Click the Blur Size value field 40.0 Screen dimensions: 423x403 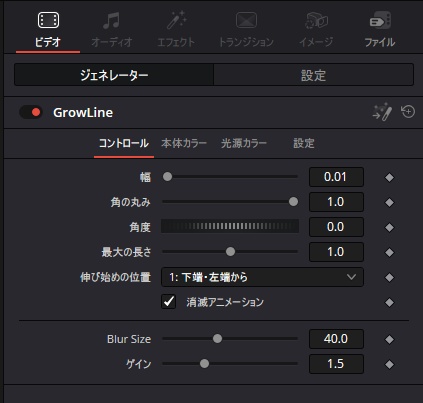click(x=336, y=339)
